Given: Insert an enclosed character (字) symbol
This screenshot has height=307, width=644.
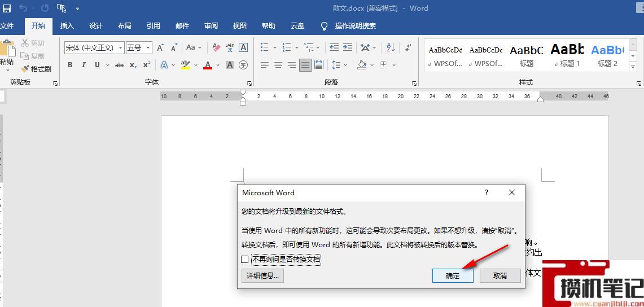Looking at the screenshot, I should [243, 65].
